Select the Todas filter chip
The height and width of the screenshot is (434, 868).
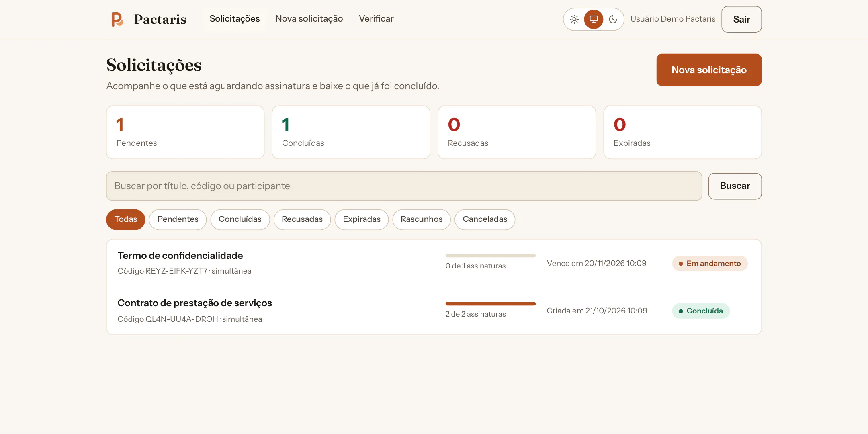[x=126, y=219]
